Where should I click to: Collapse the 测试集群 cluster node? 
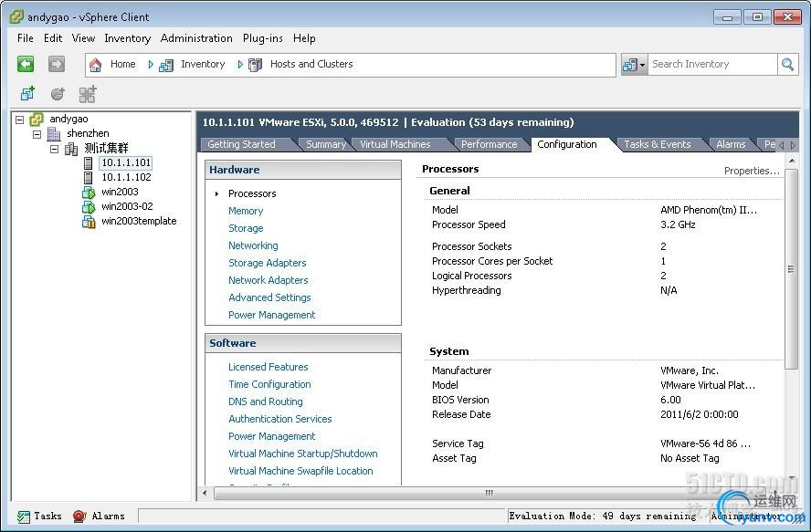(54, 149)
